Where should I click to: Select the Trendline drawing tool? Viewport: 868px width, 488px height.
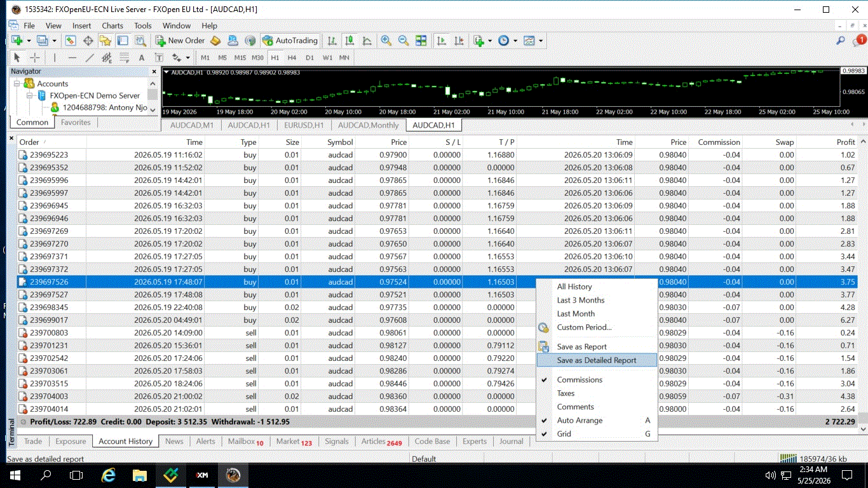tap(90, 57)
